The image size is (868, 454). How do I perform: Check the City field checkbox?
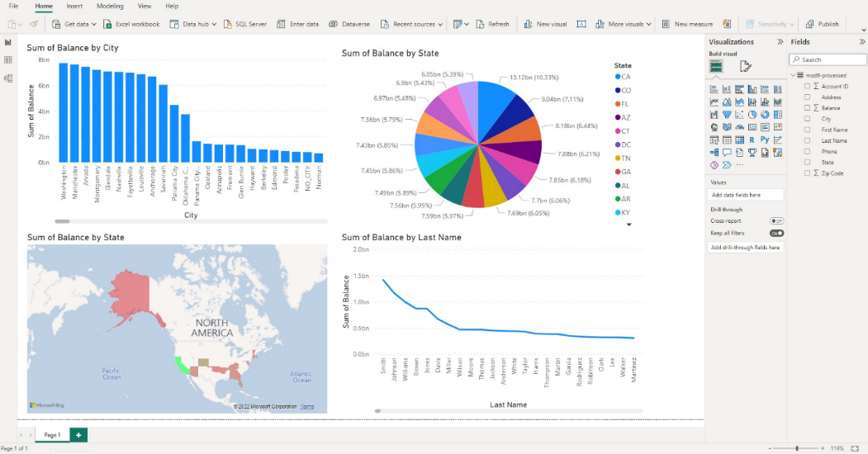click(x=807, y=119)
